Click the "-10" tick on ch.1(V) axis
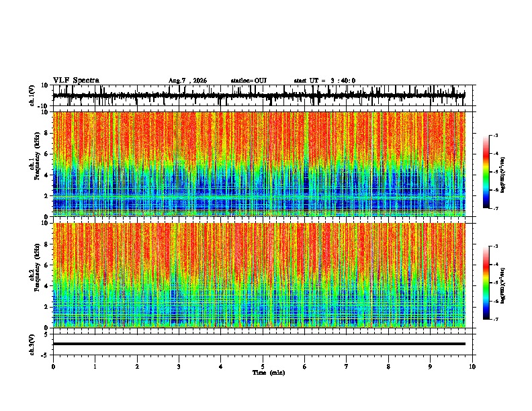The height and width of the screenshot is (411, 532). point(44,107)
